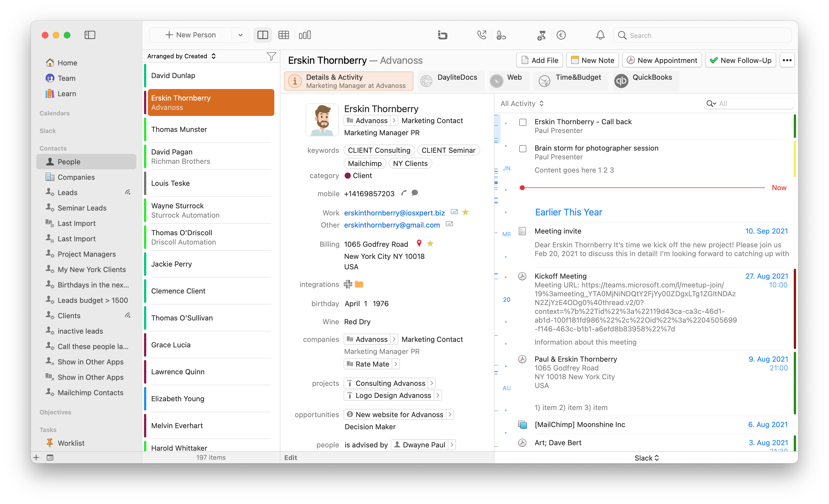Open Home in the sidebar
This screenshot has height=504, width=829.
[67, 63]
